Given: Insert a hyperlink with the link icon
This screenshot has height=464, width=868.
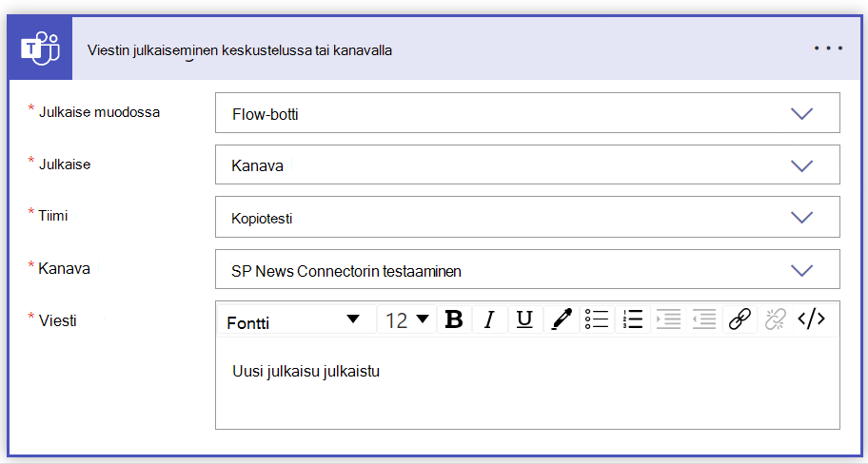Looking at the screenshot, I should (740, 319).
